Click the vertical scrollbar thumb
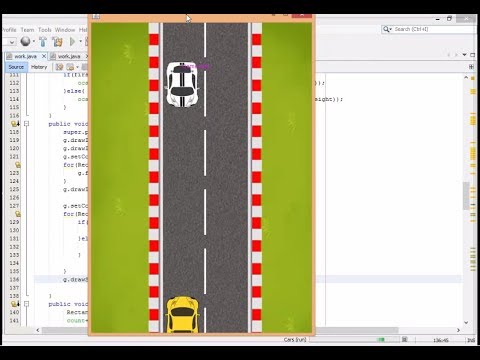Image resolution: width=480 pixels, height=360 pixels. tap(466, 196)
